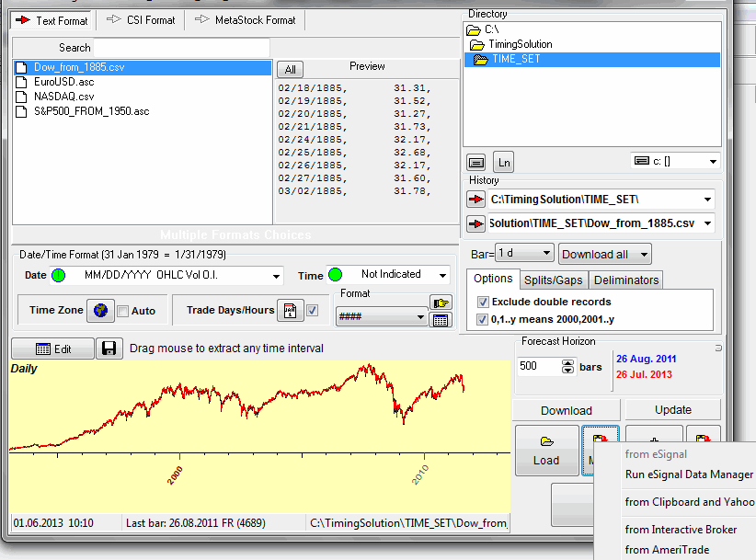This screenshot has height=560, width=756.
Task: Open the Bar '1 d' dropdown
Action: click(546, 253)
